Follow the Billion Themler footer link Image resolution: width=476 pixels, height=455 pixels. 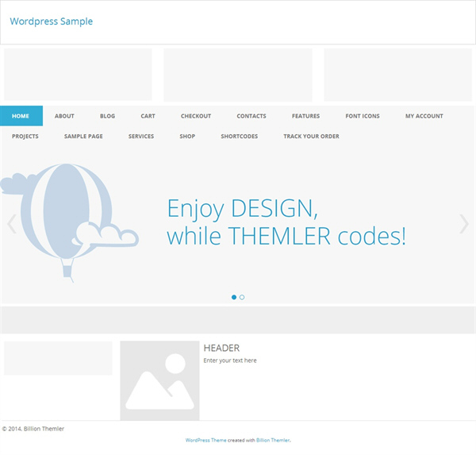pyautogui.click(x=273, y=440)
